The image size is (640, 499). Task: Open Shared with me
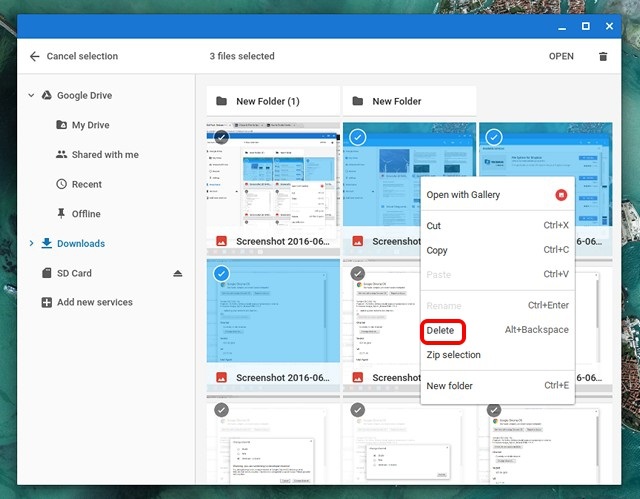106,155
